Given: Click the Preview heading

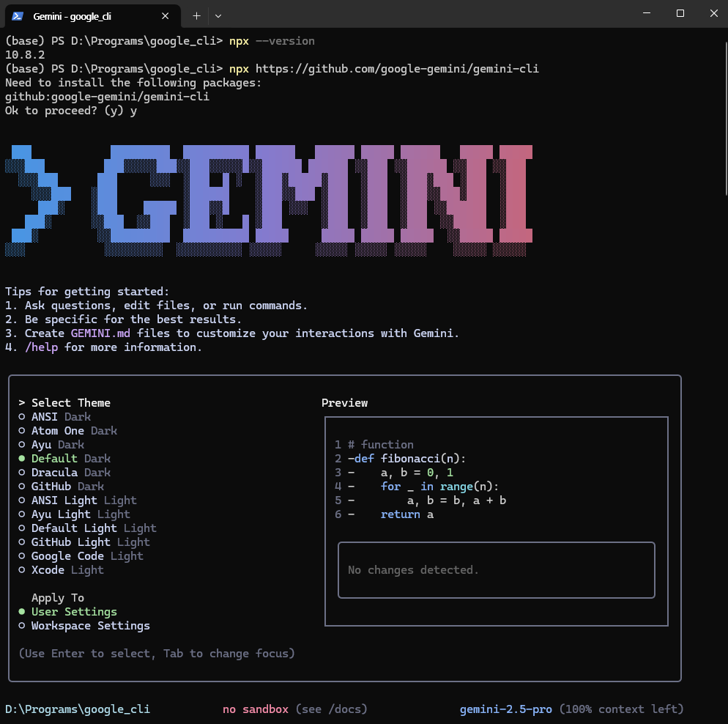Looking at the screenshot, I should [x=344, y=402].
